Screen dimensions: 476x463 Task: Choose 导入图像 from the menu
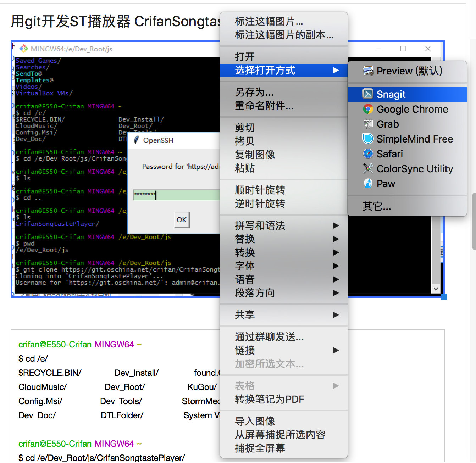(284, 421)
